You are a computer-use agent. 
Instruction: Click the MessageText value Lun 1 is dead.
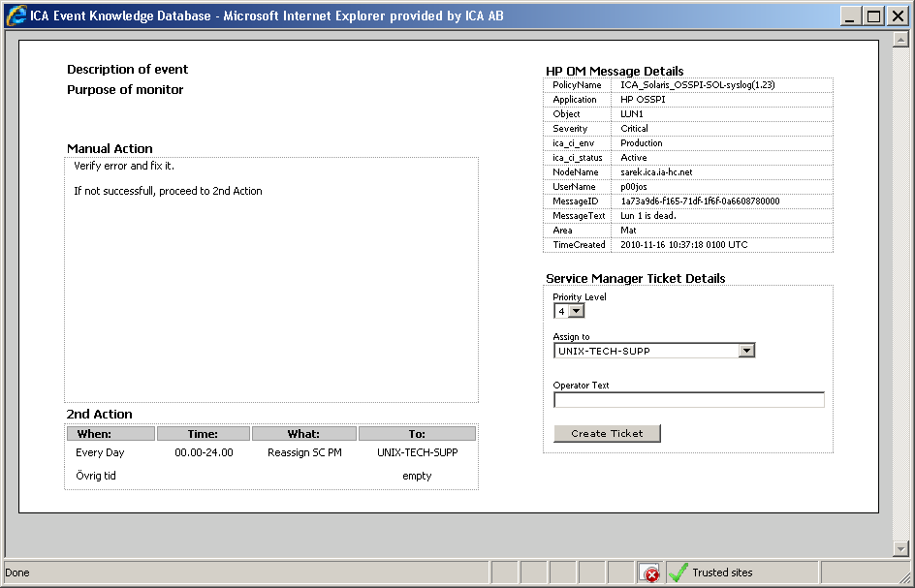[647, 216]
